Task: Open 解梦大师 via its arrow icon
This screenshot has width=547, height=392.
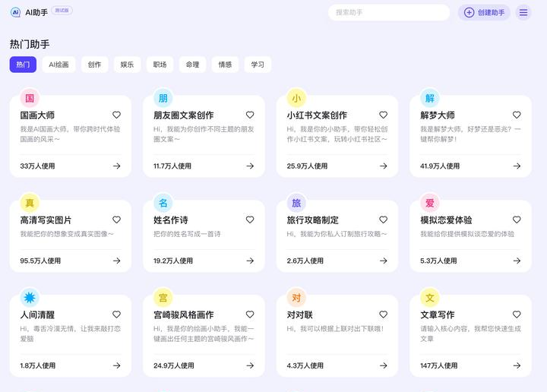Action: (x=517, y=166)
